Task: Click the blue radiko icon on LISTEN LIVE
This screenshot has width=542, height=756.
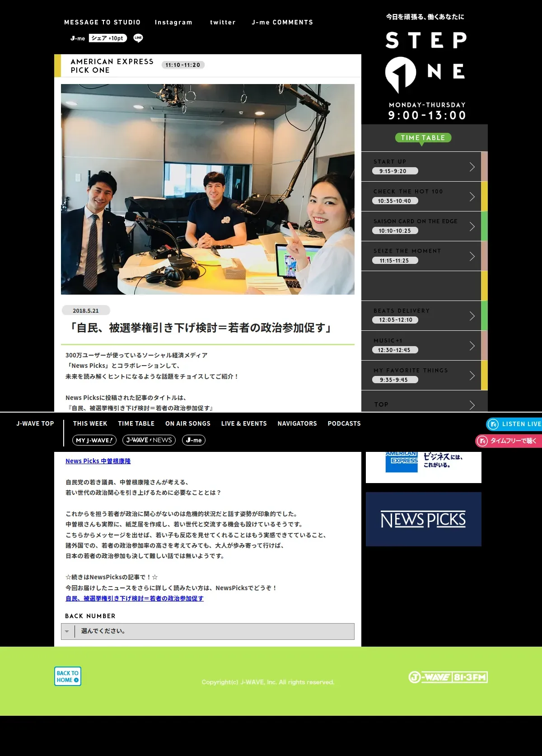Action: coord(493,424)
